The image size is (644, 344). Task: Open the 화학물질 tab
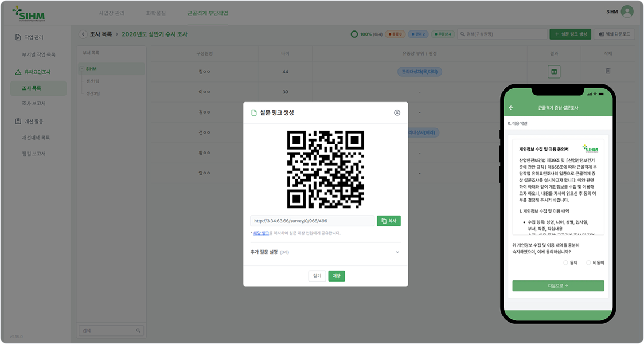pos(155,13)
